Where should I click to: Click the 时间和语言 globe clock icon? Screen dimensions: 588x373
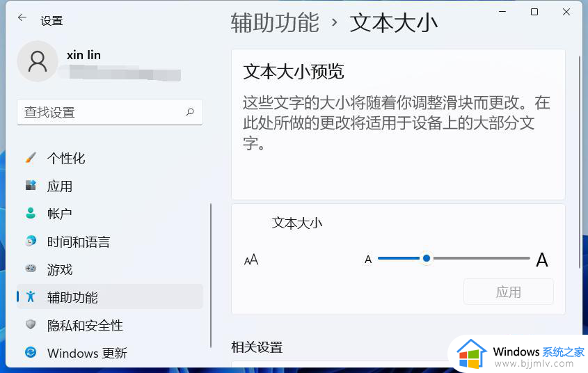(31, 241)
